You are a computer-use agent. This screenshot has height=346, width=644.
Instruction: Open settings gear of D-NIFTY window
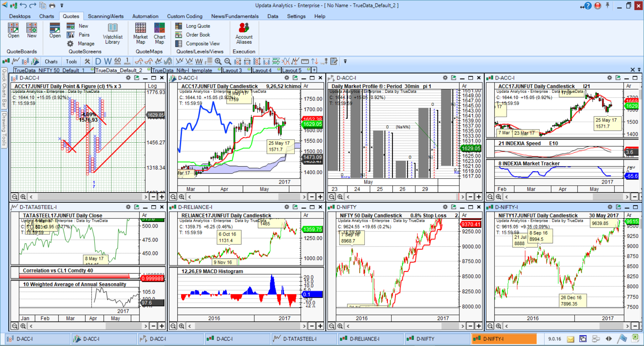tap(445, 207)
